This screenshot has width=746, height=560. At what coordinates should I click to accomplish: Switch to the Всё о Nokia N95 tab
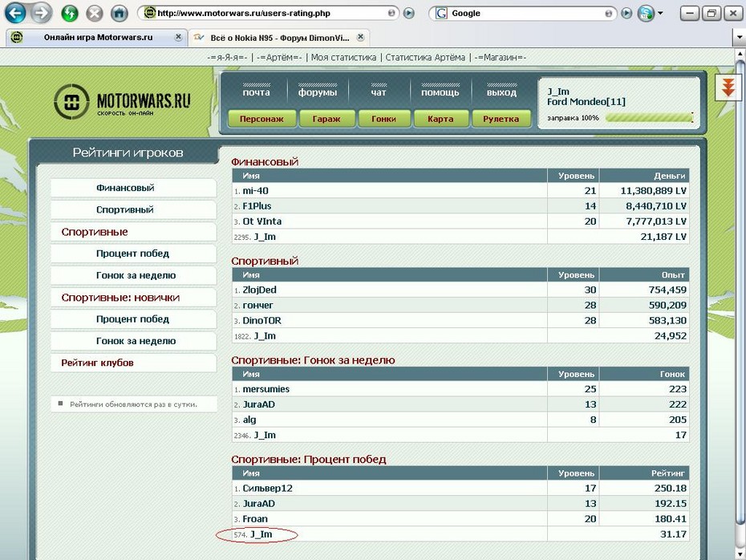[279, 37]
